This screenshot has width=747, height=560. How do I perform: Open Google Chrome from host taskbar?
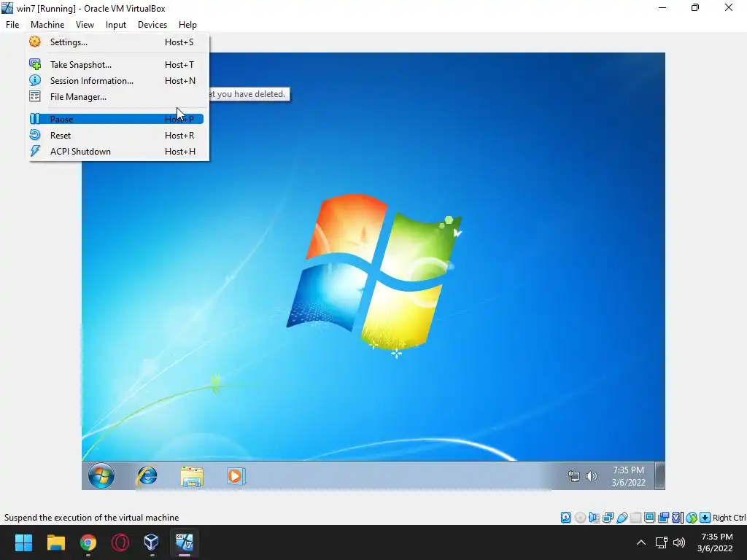click(x=88, y=542)
